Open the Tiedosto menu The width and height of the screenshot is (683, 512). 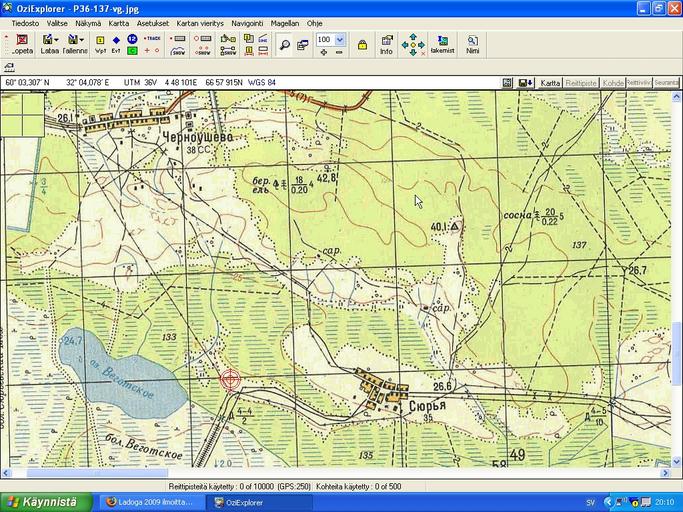[26, 22]
